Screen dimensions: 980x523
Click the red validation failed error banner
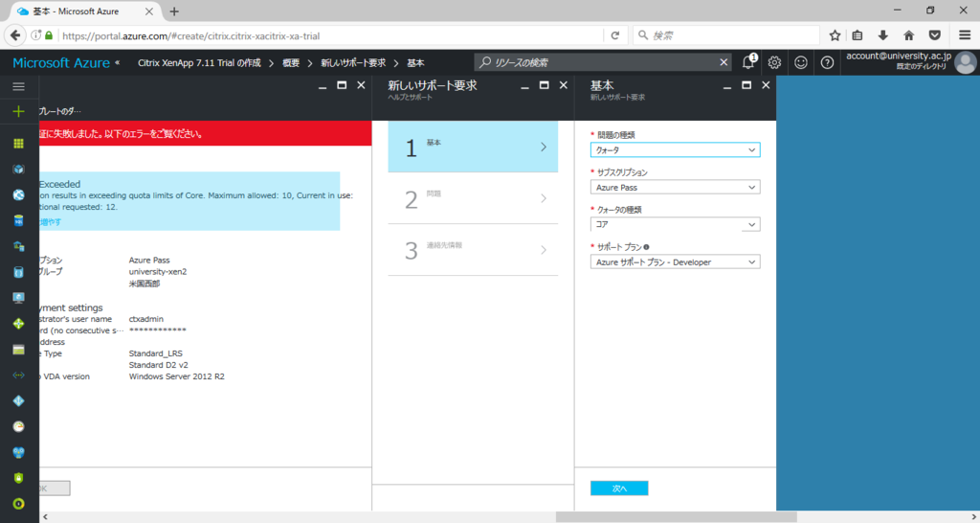(x=205, y=133)
